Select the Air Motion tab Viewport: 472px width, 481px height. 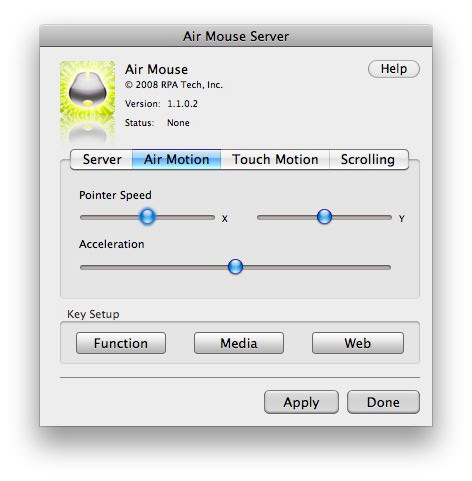(177, 159)
